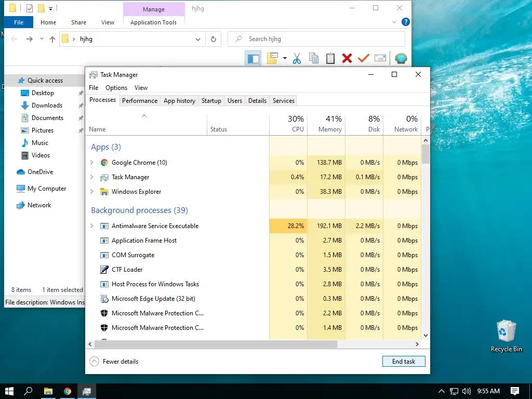Open the address bar history dropdown
This screenshot has width=532, height=399.
click(x=198, y=39)
